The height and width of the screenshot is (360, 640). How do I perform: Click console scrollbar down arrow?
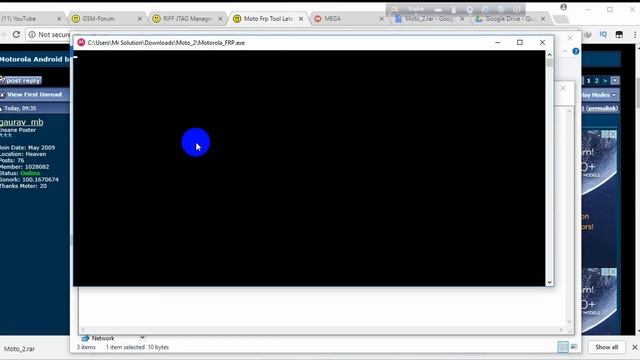pyautogui.click(x=549, y=282)
